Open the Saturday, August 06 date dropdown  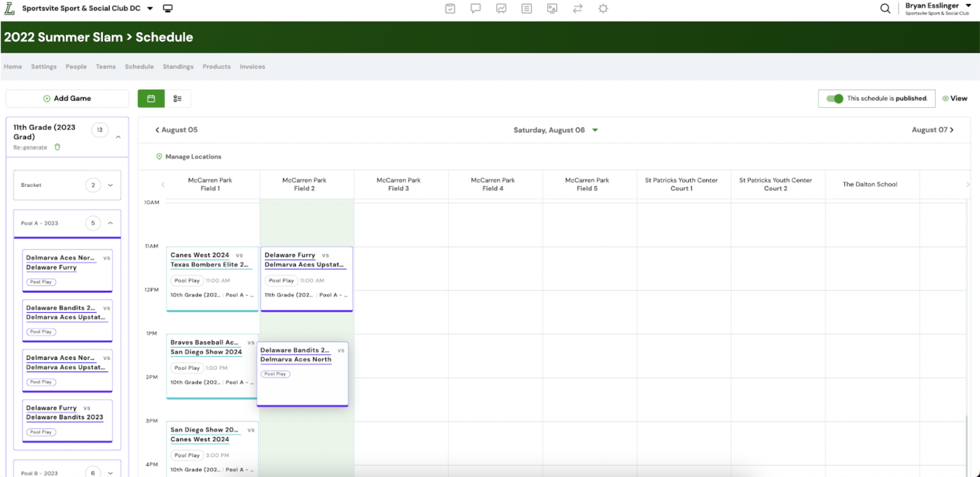[595, 130]
